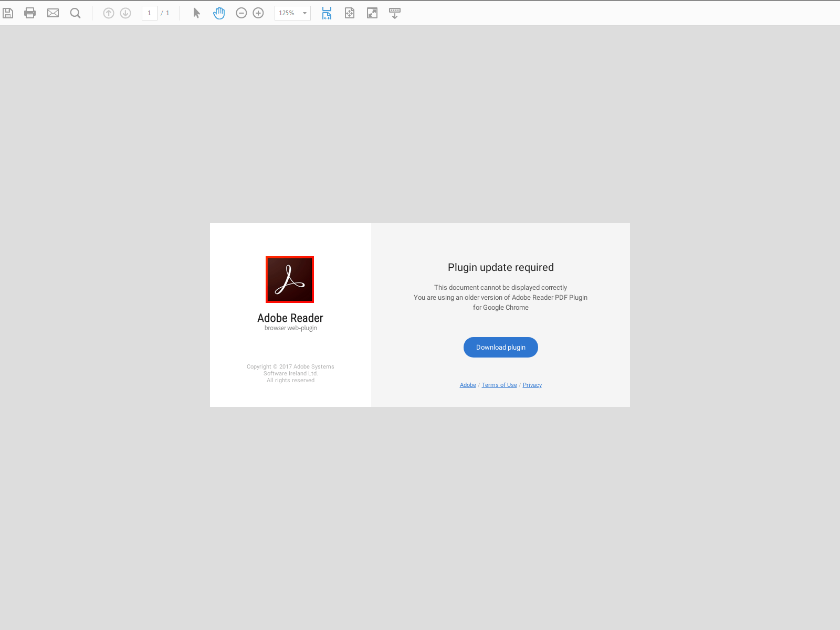Open the document search tool
The height and width of the screenshot is (630, 840).
tap(75, 13)
